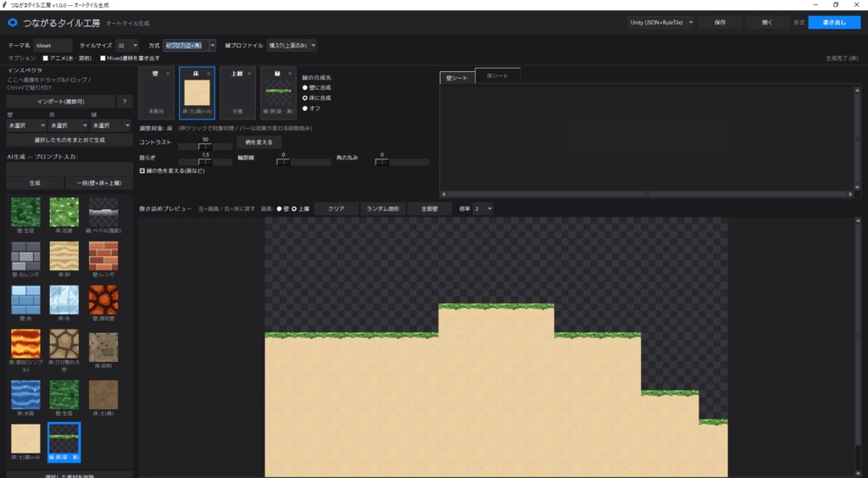Viewport: 868px width, 478px height.
Task: Open the タイルサイズ 32 dropdown
Action: 127,46
